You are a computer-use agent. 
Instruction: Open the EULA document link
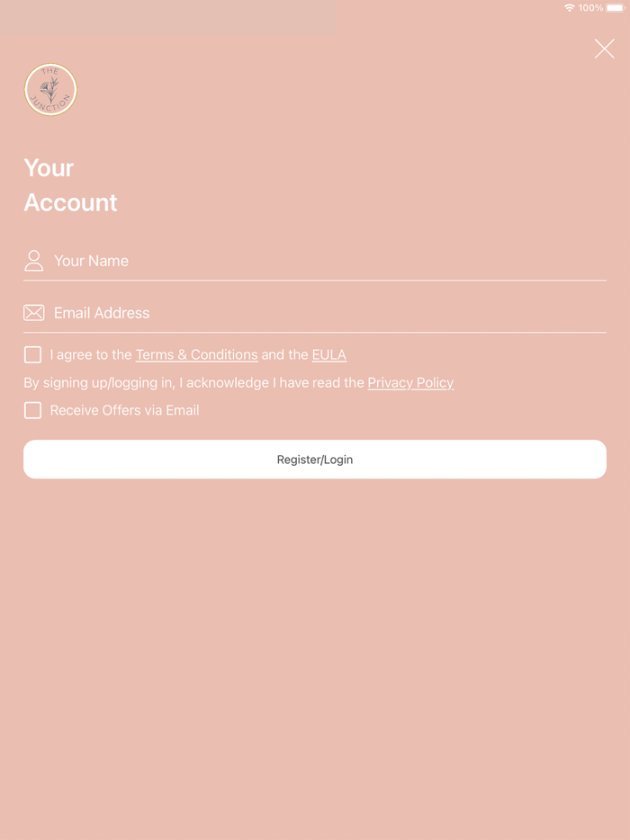[x=329, y=354]
